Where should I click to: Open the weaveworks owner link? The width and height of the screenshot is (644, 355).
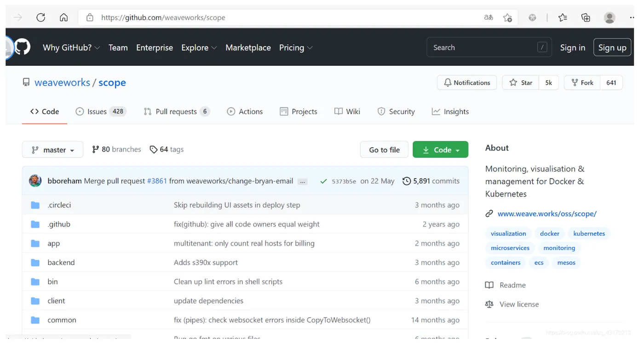point(62,82)
